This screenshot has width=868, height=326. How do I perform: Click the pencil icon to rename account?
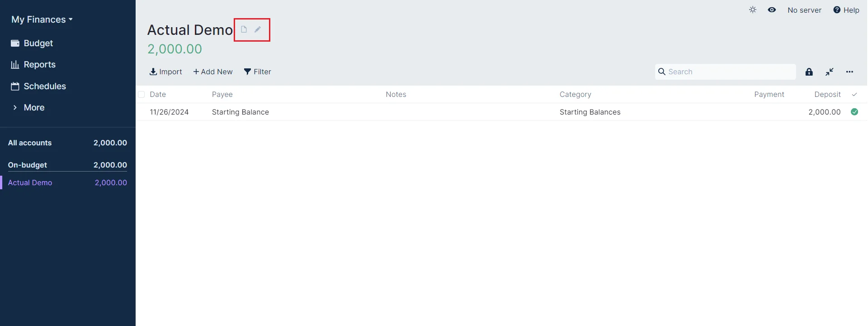tap(258, 29)
